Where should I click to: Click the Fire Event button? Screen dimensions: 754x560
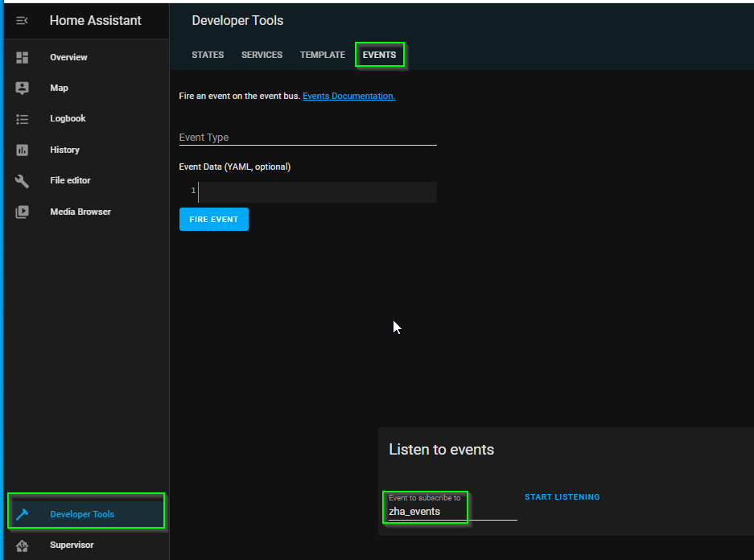coord(214,219)
